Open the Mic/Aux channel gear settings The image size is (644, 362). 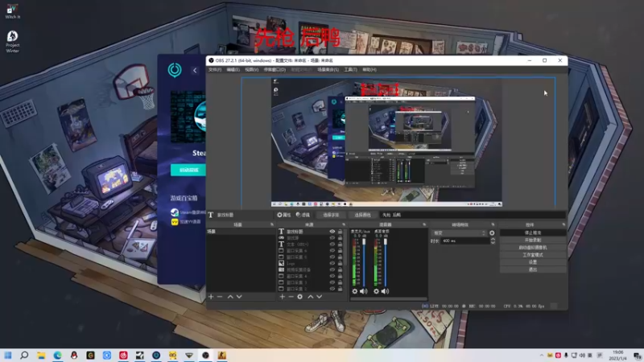click(355, 291)
